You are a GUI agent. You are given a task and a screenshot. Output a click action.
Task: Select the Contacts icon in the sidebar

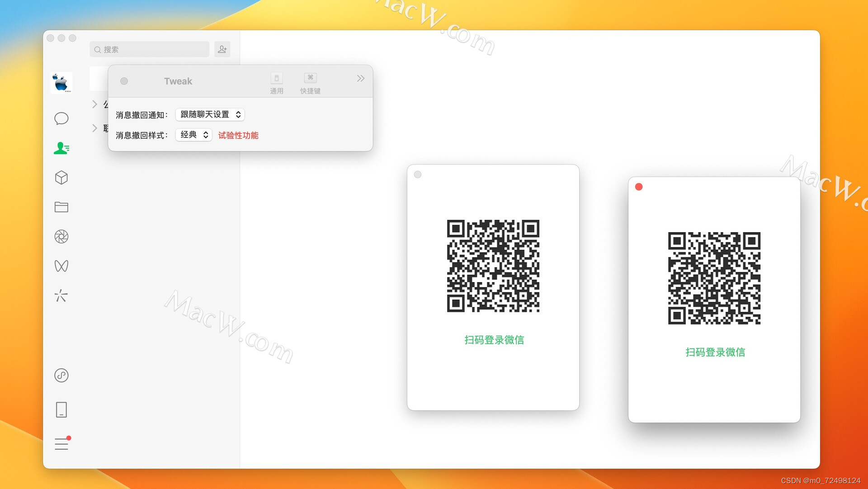(61, 148)
